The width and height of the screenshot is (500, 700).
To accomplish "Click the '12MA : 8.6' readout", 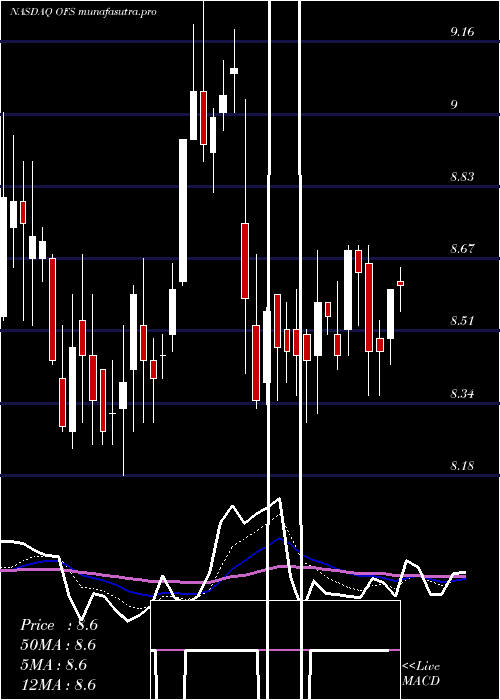I will tap(58, 685).
